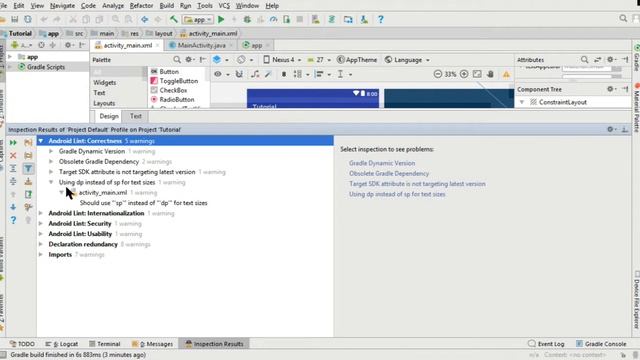Image resolution: width=640 pixels, height=360 pixels.
Task: Toggle the filter resolved items icon
Action: point(28,168)
